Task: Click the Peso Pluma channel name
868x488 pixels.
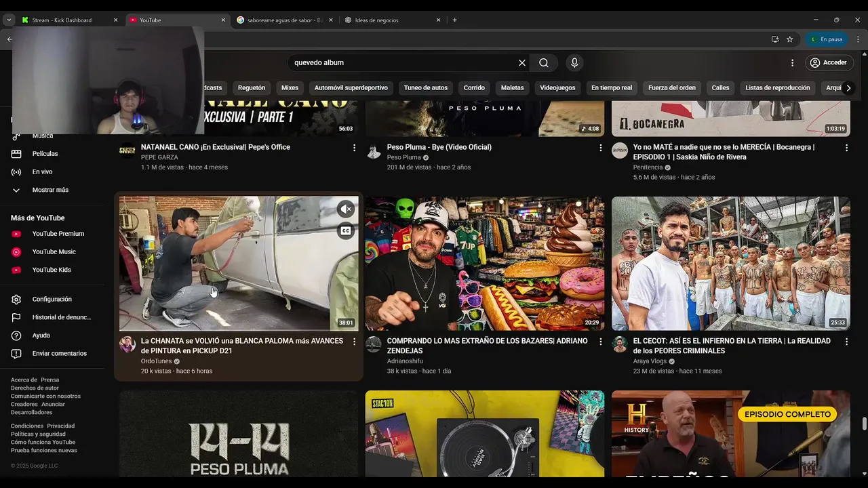Action: pyautogui.click(x=404, y=157)
